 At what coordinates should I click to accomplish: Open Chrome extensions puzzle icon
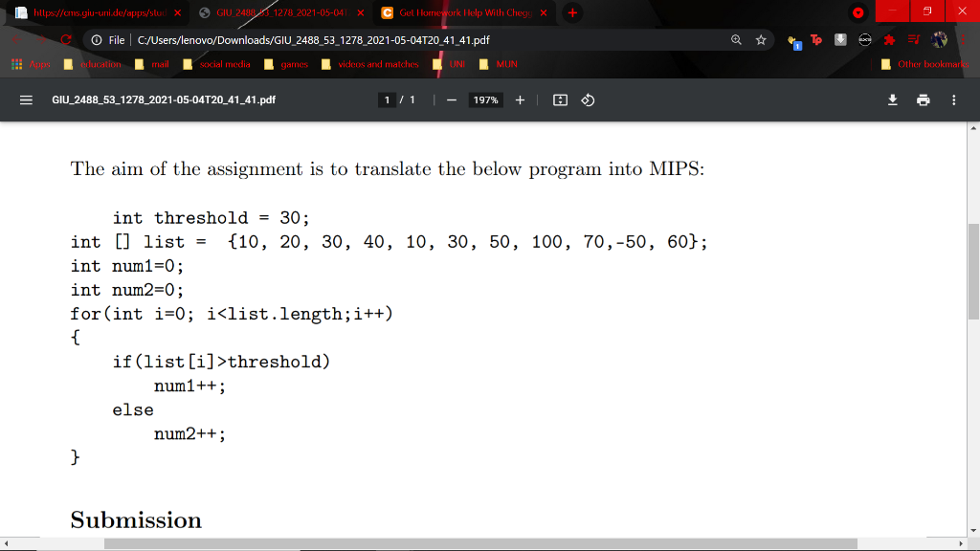pyautogui.click(x=890, y=40)
